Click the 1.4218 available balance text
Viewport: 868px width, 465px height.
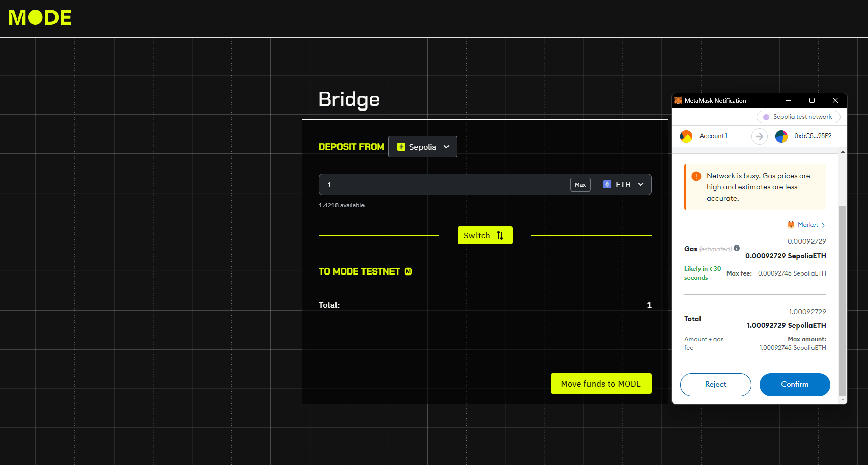point(342,205)
